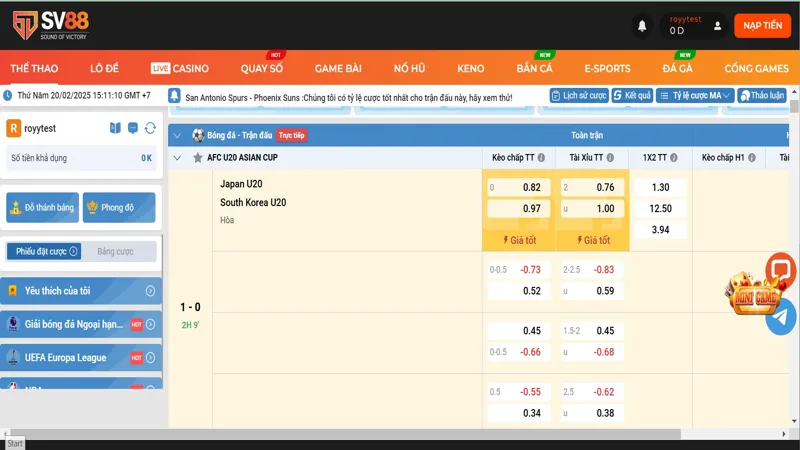Open UEFA Europa League in sidebar

pyautogui.click(x=81, y=358)
